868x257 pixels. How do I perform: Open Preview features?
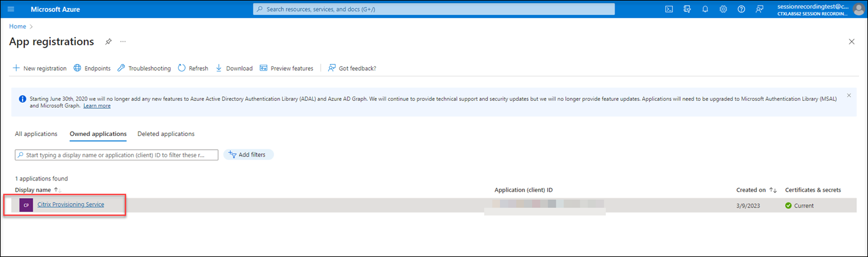point(286,68)
